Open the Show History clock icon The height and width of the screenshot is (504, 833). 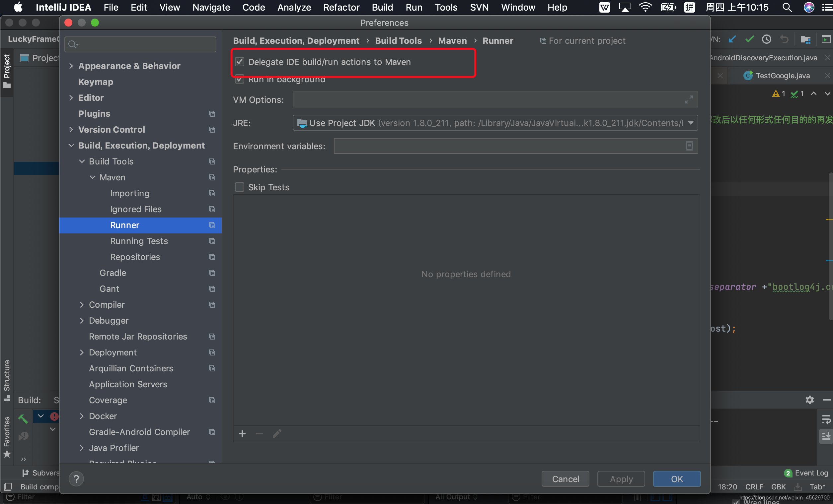pyautogui.click(x=766, y=39)
